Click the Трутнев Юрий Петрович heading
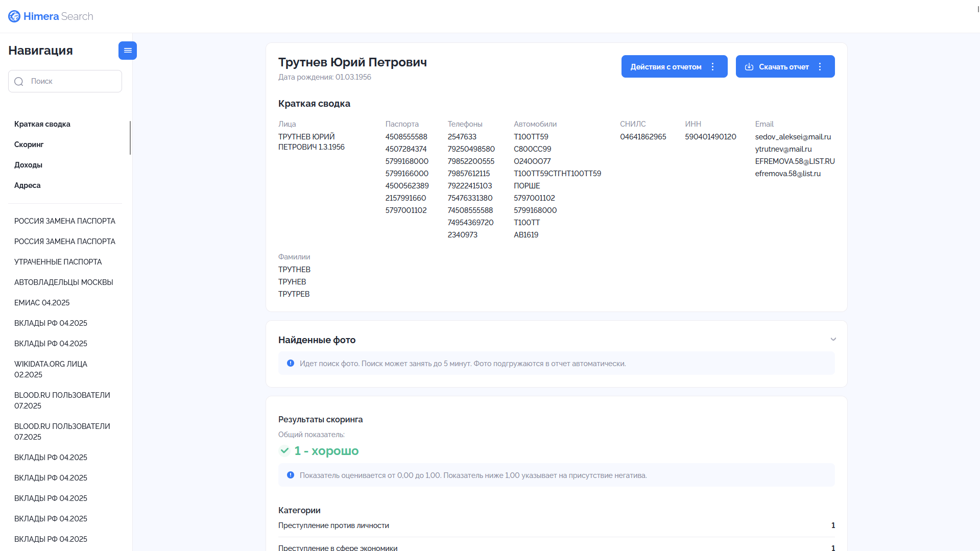980x551 pixels. click(x=352, y=62)
